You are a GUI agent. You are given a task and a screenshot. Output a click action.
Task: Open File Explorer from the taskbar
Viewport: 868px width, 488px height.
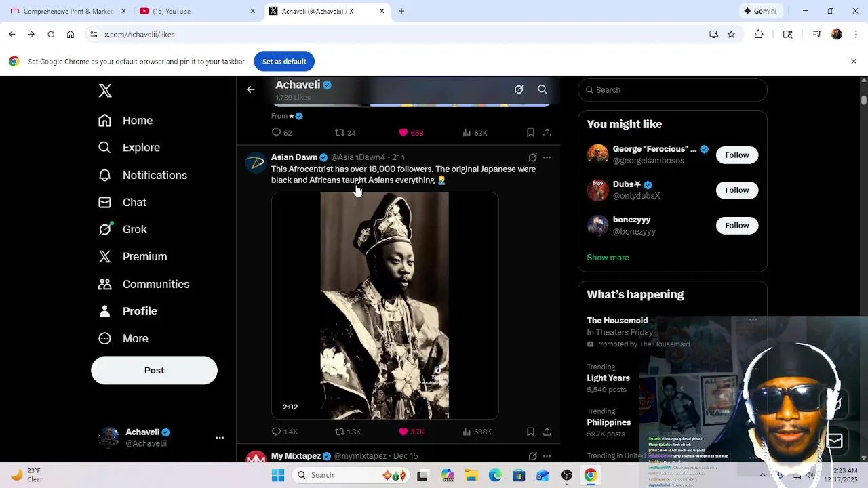[x=471, y=475]
